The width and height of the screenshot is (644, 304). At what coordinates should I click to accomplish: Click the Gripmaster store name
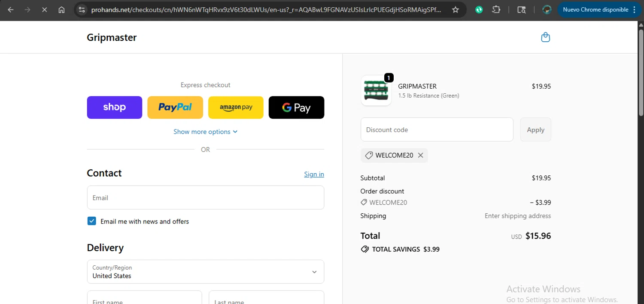pos(112,37)
